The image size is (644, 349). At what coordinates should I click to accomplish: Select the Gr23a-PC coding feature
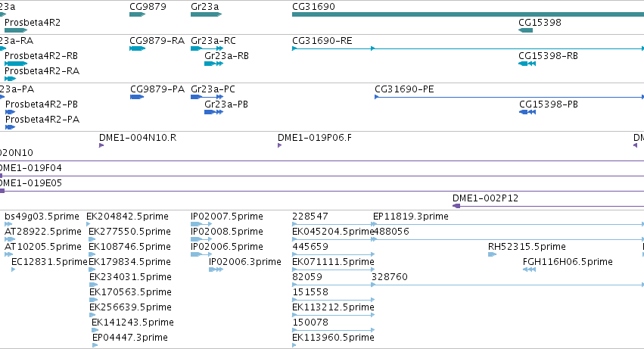click(207, 97)
